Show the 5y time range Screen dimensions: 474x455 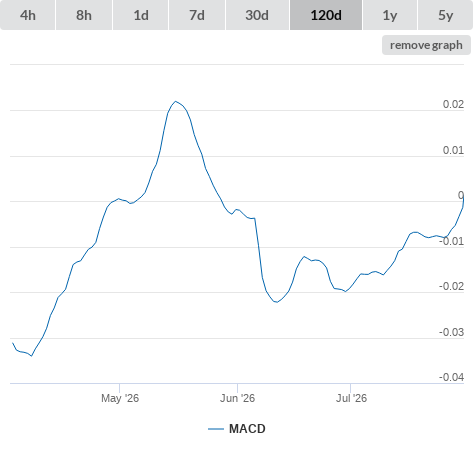446,15
